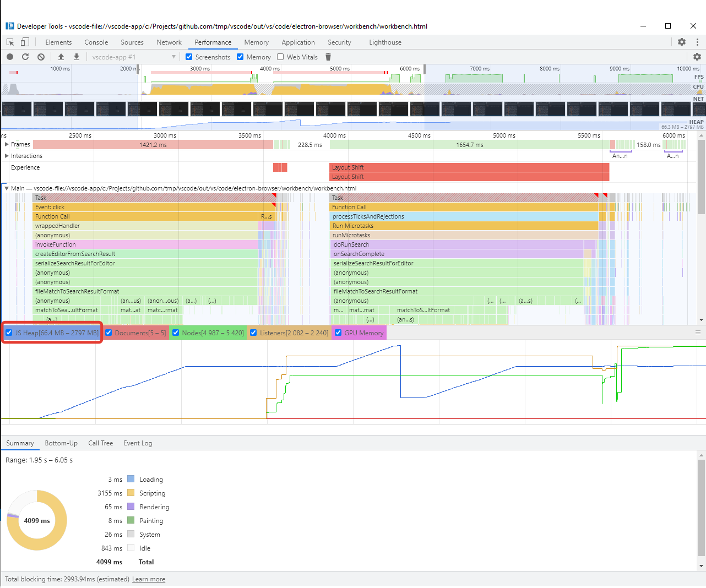The image size is (706, 588).
Task: Activate the inspect element picker icon
Action: coord(10,42)
